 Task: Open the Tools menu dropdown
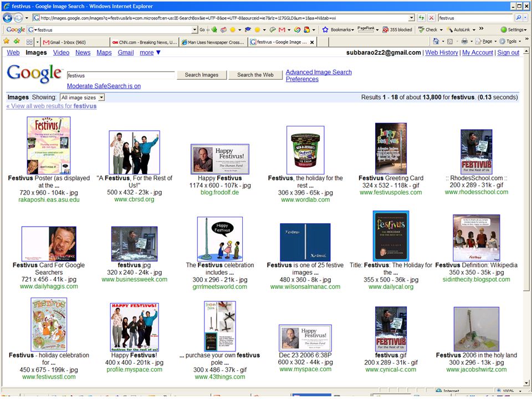click(519, 42)
